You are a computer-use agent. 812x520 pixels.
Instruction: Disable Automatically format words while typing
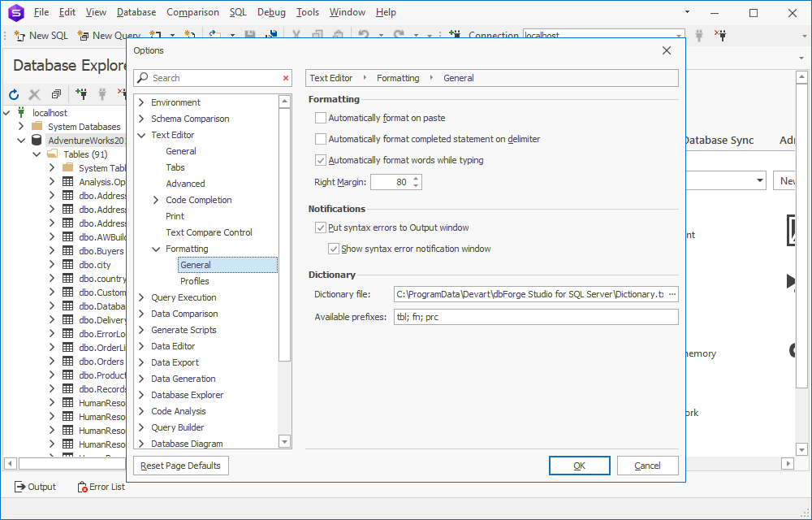(x=321, y=159)
